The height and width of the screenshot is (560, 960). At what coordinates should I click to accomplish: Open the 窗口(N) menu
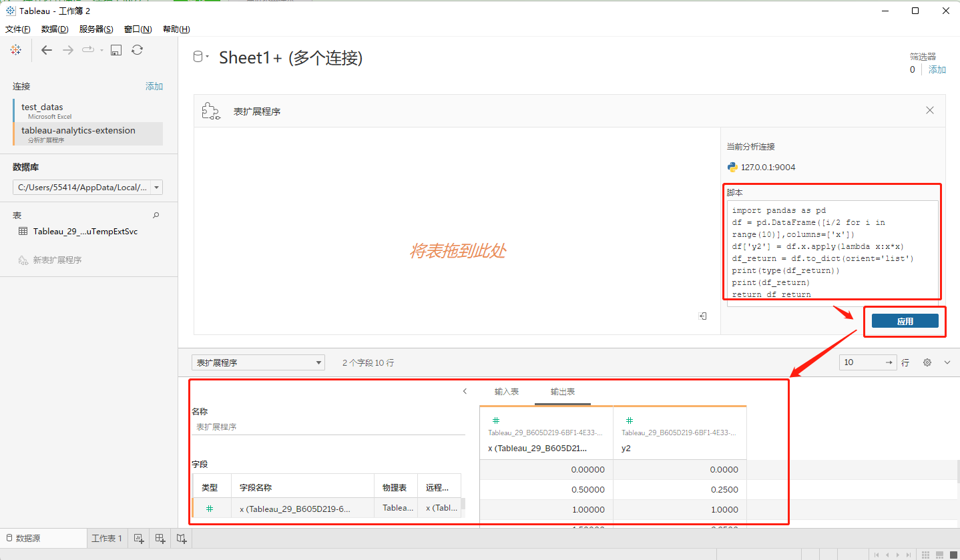[138, 29]
